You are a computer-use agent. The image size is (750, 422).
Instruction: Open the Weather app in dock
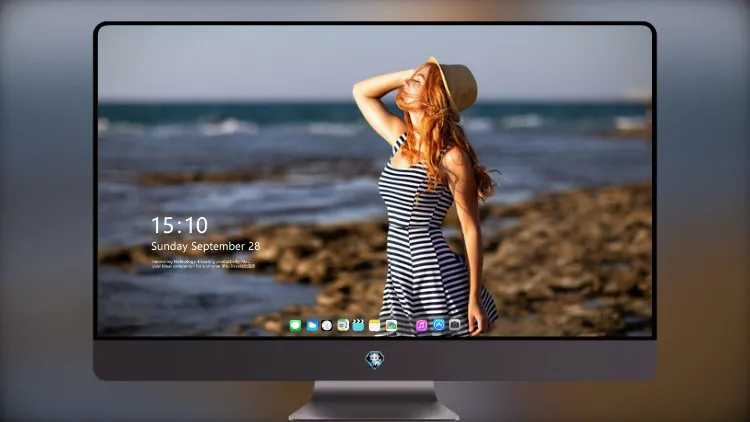point(312,326)
